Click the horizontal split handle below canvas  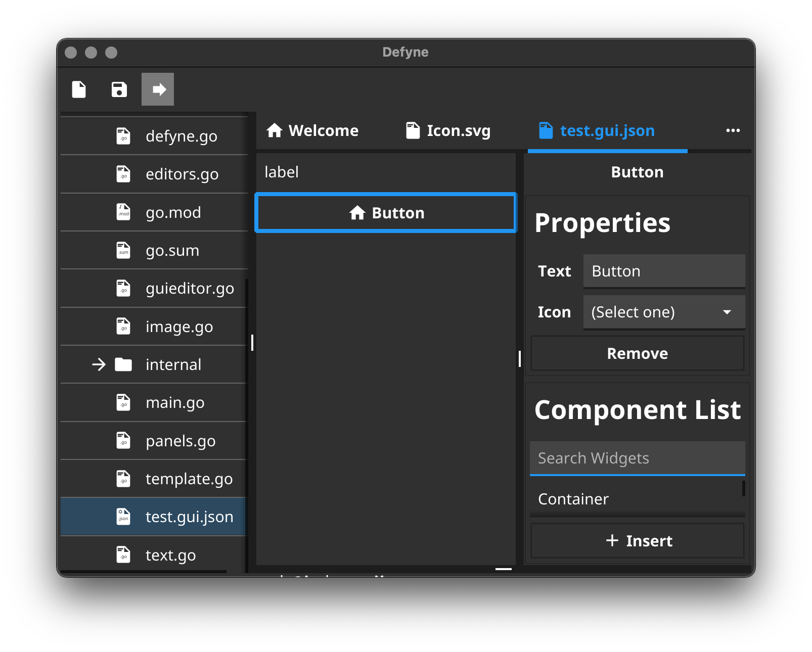coord(504,569)
